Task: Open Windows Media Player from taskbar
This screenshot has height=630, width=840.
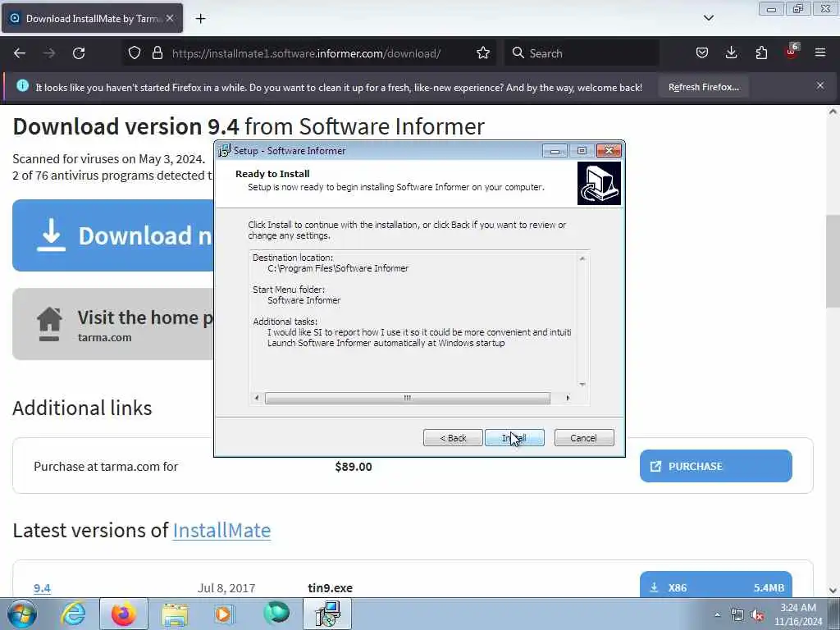Action: [x=225, y=614]
